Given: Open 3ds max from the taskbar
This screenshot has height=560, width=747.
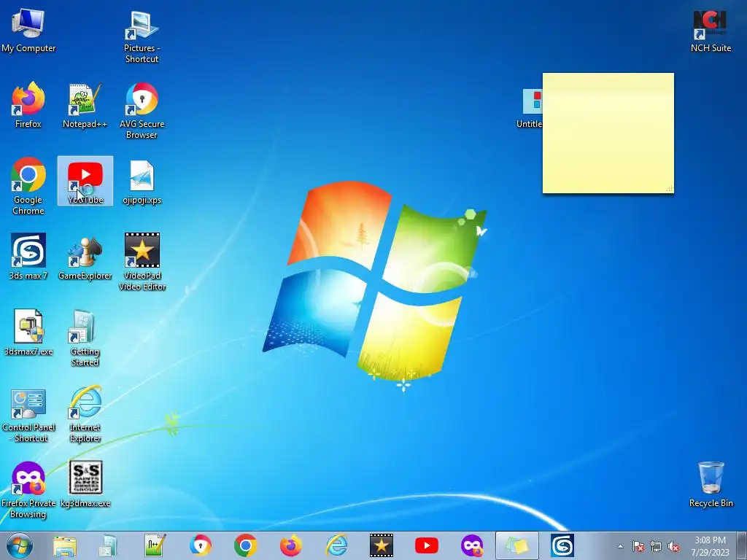Looking at the screenshot, I should 562,545.
